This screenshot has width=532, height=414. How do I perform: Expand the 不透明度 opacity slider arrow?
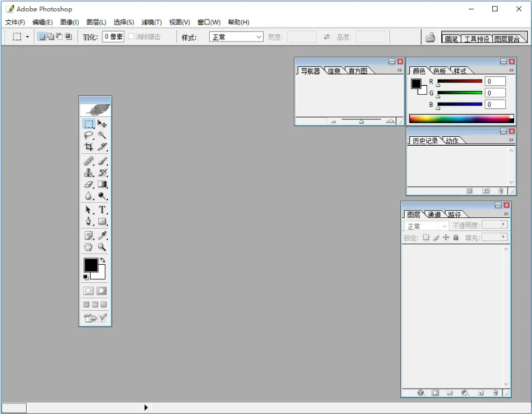tap(505, 225)
